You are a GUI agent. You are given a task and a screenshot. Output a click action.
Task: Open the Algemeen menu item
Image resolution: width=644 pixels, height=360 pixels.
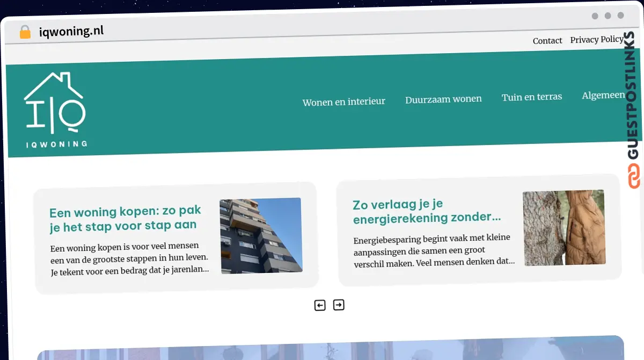point(603,95)
